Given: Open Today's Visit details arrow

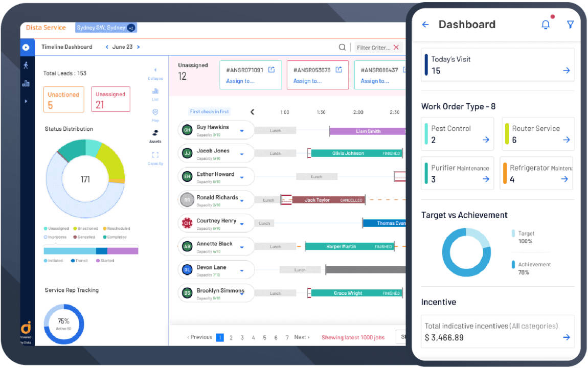Looking at the screenshot, I should tap(566, 71).
